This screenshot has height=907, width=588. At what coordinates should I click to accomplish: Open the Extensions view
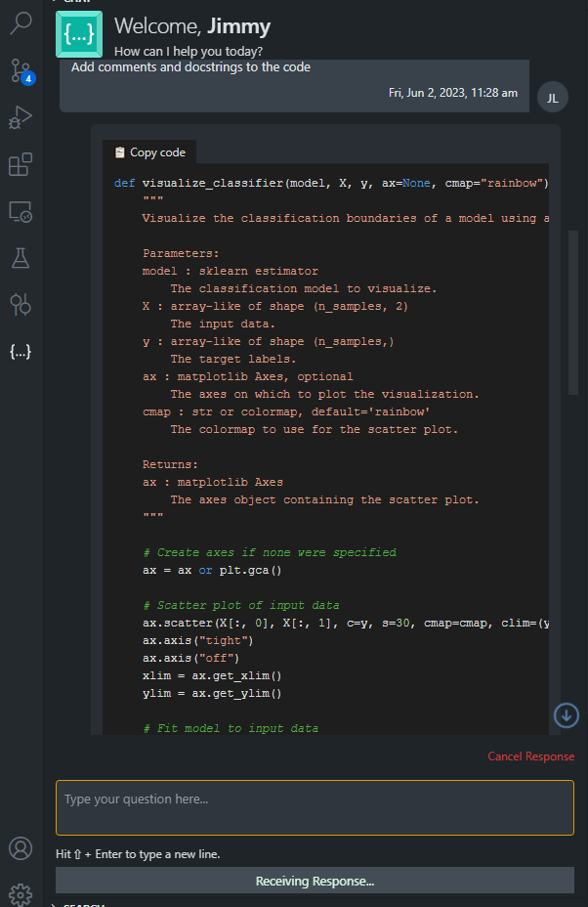pos(21,164)
